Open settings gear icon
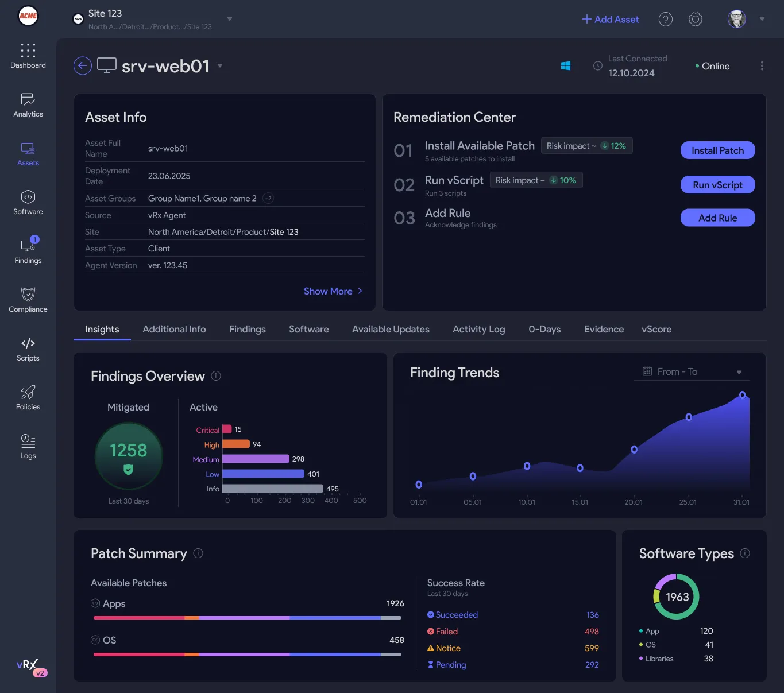Viewport: 784px width, 693px height. point(696,20)
